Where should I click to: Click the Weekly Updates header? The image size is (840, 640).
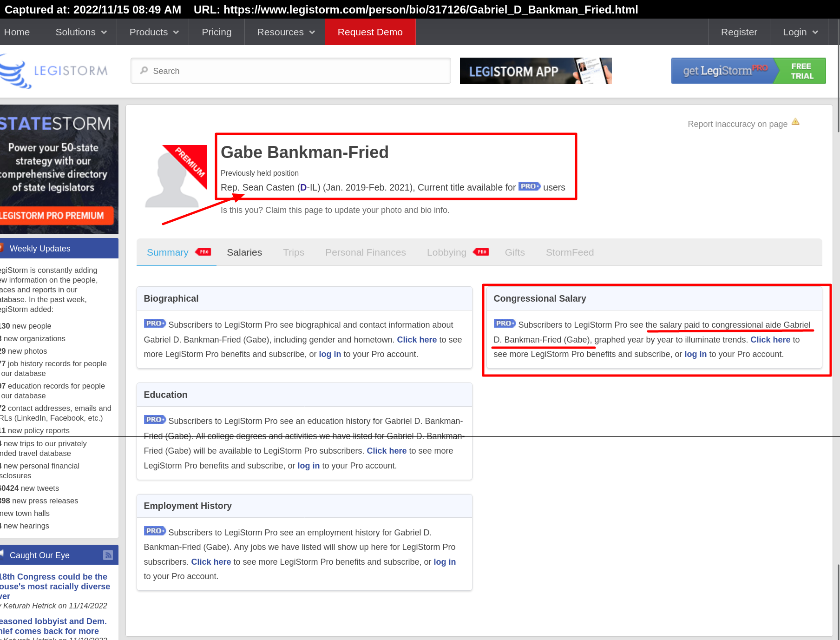point(59,248)
